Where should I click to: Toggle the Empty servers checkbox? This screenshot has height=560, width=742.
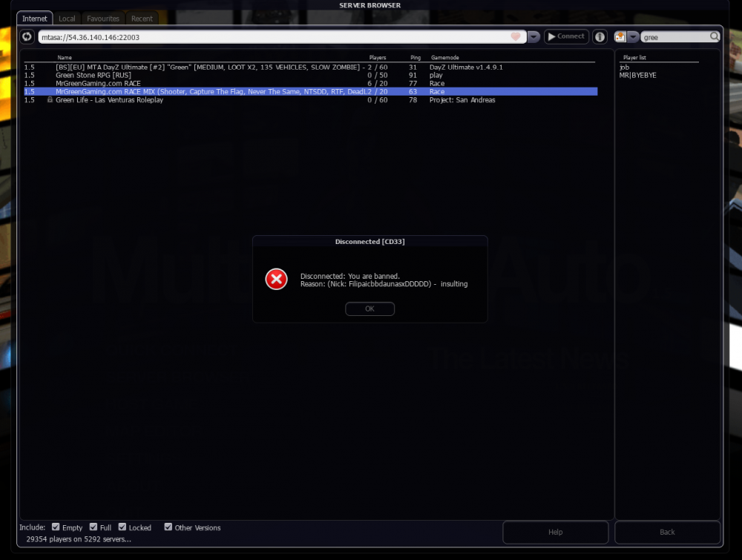pyautogui.click(x=56, y=527)
